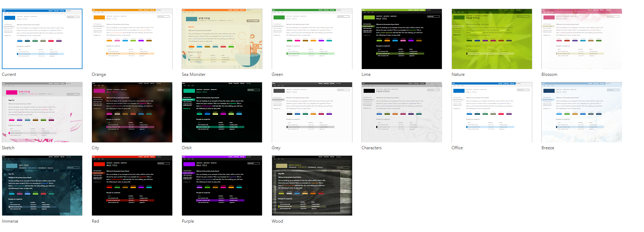The height and width of the screenshot is (232, 644).
Task: Pick the Immerse theme thumbnail
Action: (x=42, y=186)
